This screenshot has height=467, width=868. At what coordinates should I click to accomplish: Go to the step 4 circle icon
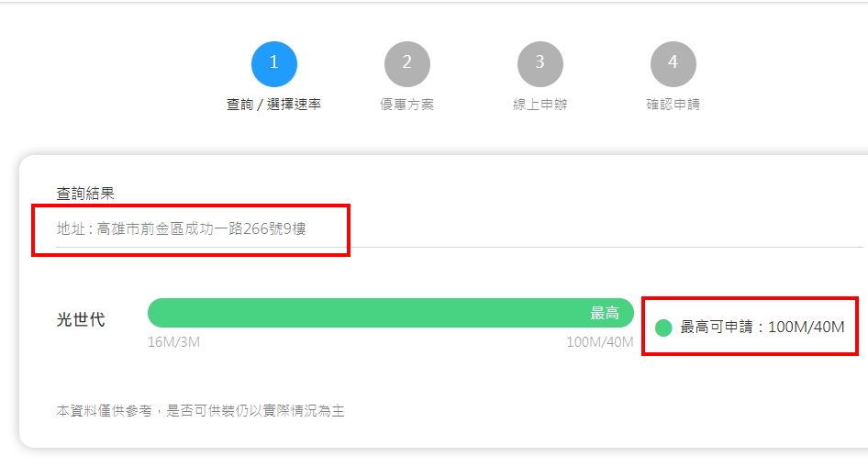click(x=673, y=63)
